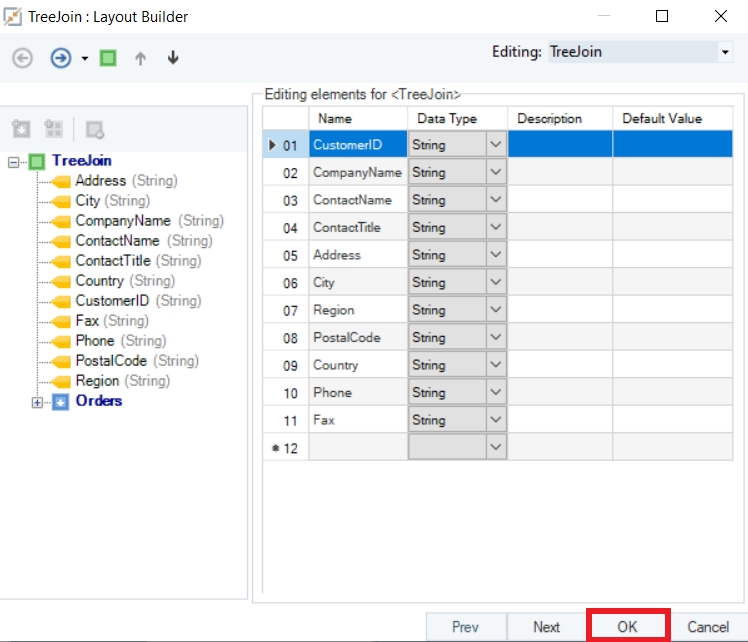Click the add element icon above tree
Image resolution: width=748 pixels, height=642 pixels.
tap(21, 129)
